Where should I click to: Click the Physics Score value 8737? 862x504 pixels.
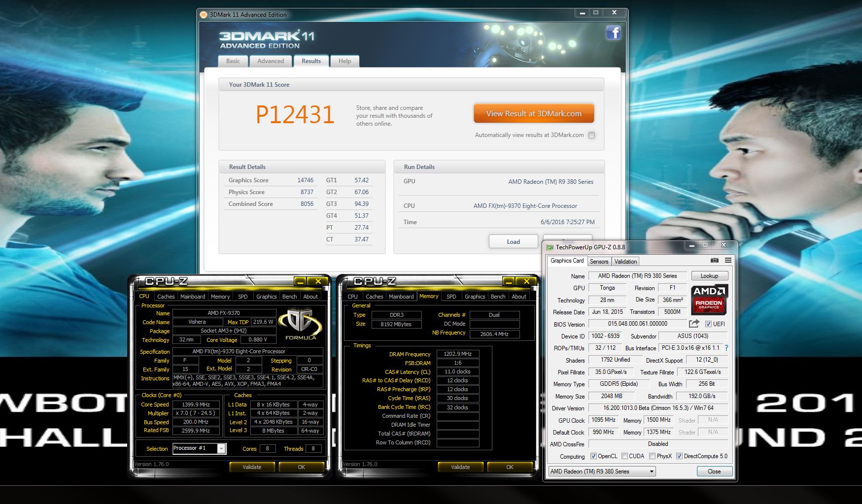click(307, 192)
